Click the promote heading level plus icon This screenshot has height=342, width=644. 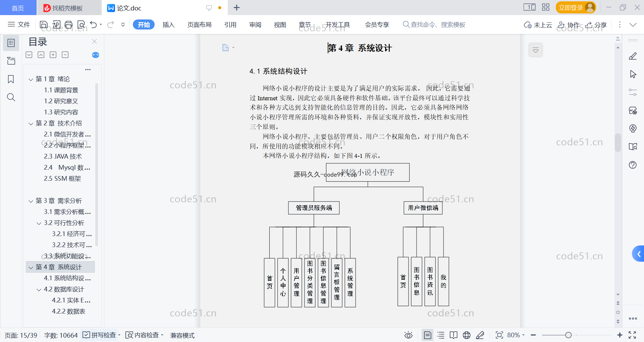(53, 55)
